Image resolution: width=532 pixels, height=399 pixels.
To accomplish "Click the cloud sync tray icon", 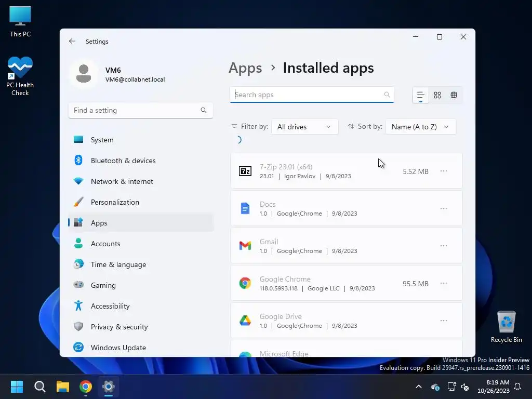I will (x=435, y=387).
